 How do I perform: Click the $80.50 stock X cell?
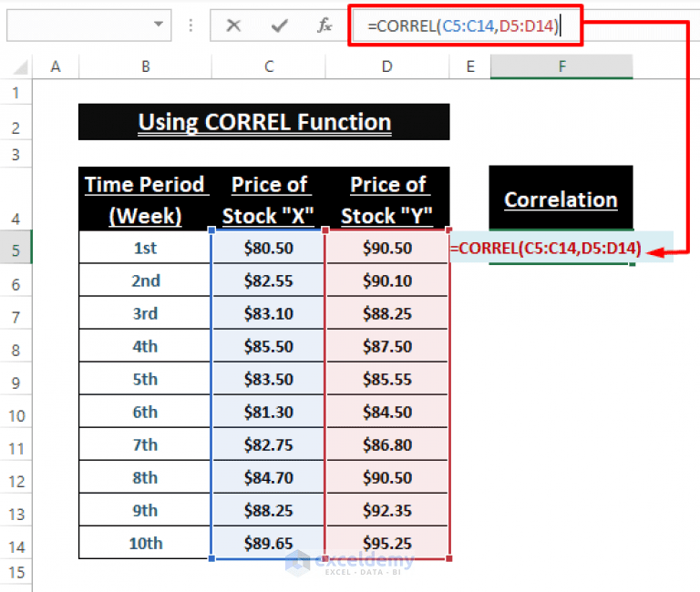pos(268,248)
